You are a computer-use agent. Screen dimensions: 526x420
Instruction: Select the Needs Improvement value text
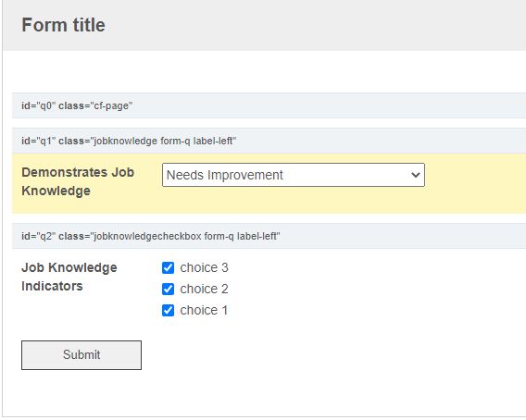tap(224, 175)
